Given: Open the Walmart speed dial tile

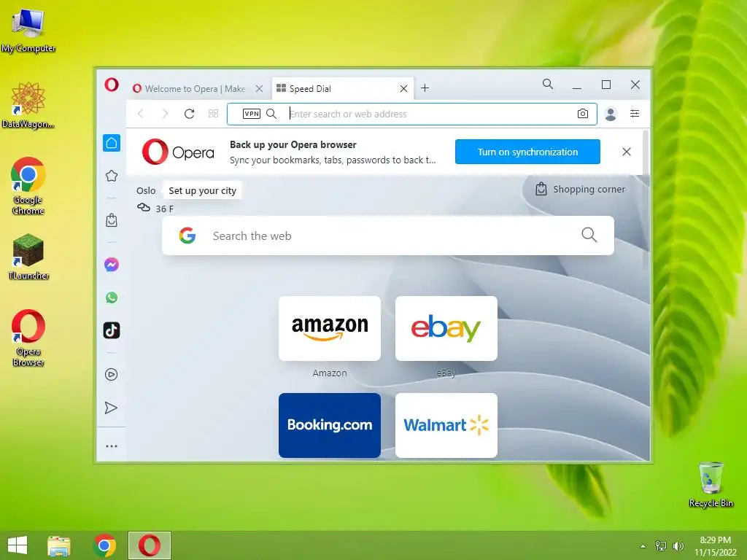Looking at the screenshot, I should [446, 425].
